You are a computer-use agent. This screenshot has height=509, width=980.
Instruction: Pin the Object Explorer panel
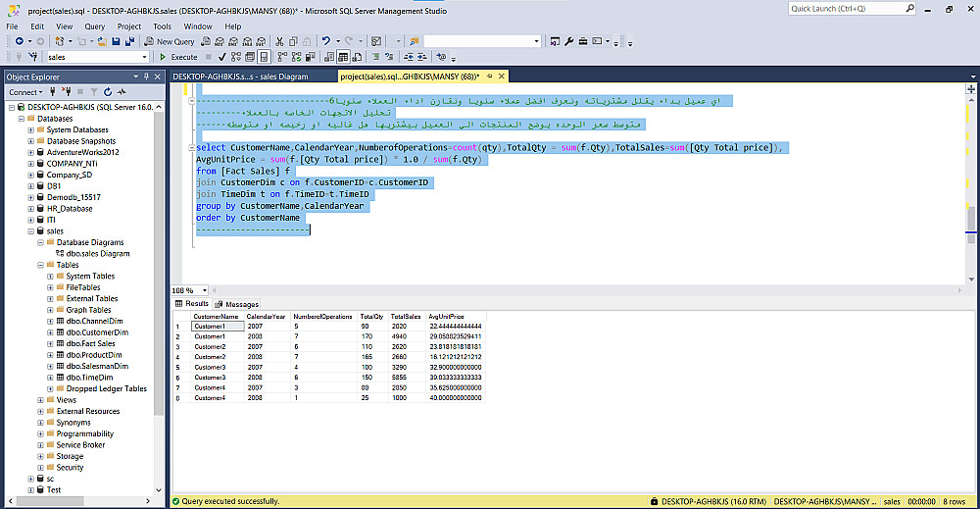pyautogui.click(x=146, y=76)
